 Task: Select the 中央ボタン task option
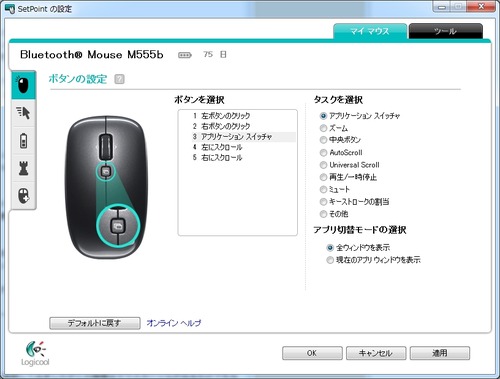(x=323, y=140)
